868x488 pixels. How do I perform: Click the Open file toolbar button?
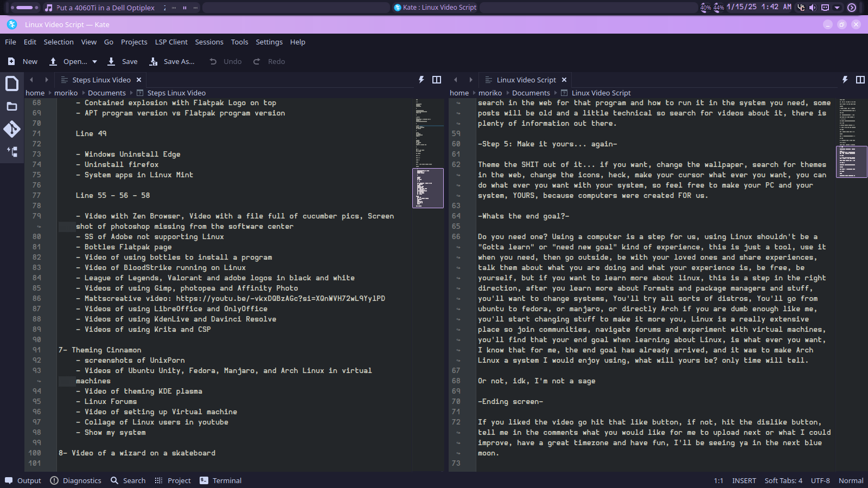click(68, 61)
